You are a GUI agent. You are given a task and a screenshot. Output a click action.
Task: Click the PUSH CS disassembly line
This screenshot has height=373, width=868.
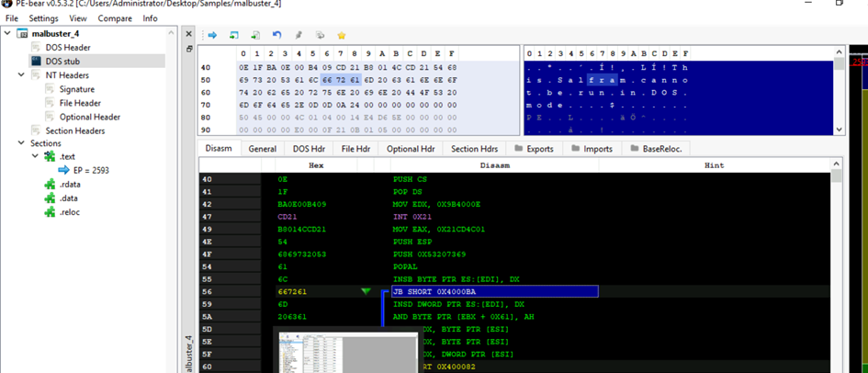coord(410,179)
